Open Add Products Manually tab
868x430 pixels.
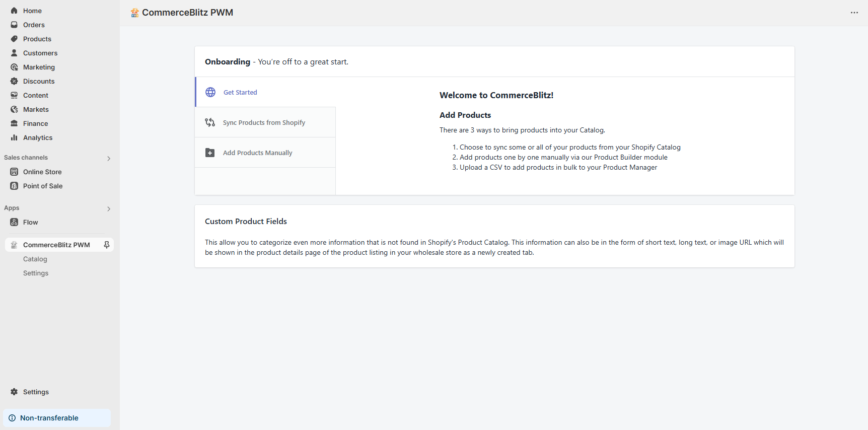(265, 153)
